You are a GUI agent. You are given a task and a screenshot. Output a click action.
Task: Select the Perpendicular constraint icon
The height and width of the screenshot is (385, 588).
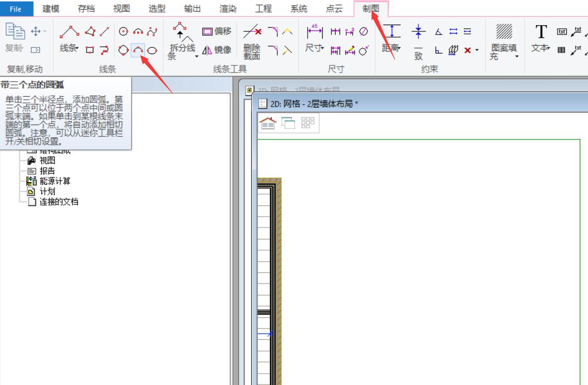[x=439, y=50]
